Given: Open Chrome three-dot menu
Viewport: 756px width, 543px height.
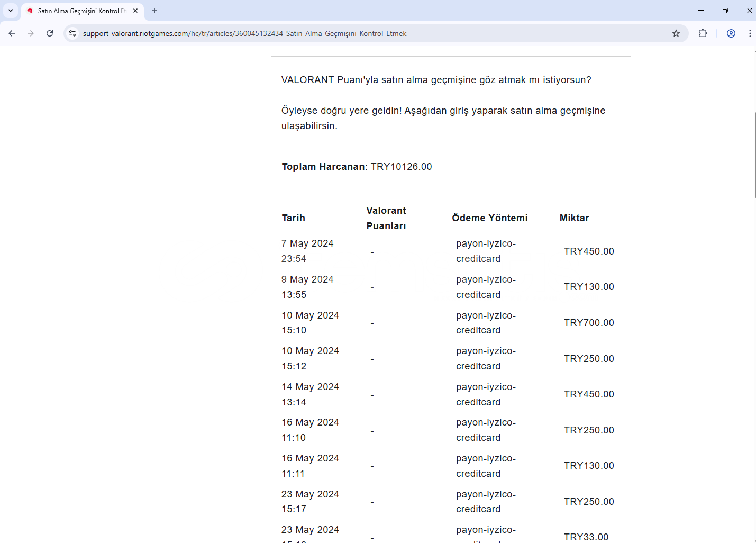Looking at the screenshot, I should [x=750, y=33].
